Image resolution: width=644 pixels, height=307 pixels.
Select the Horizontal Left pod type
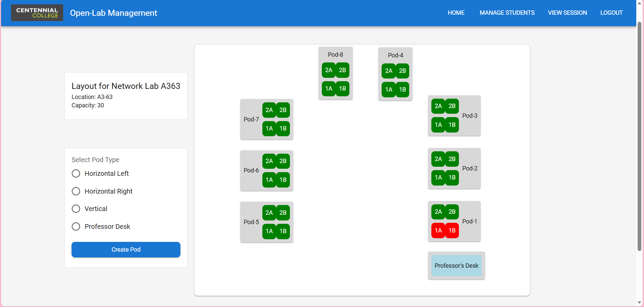coord(76,173)
